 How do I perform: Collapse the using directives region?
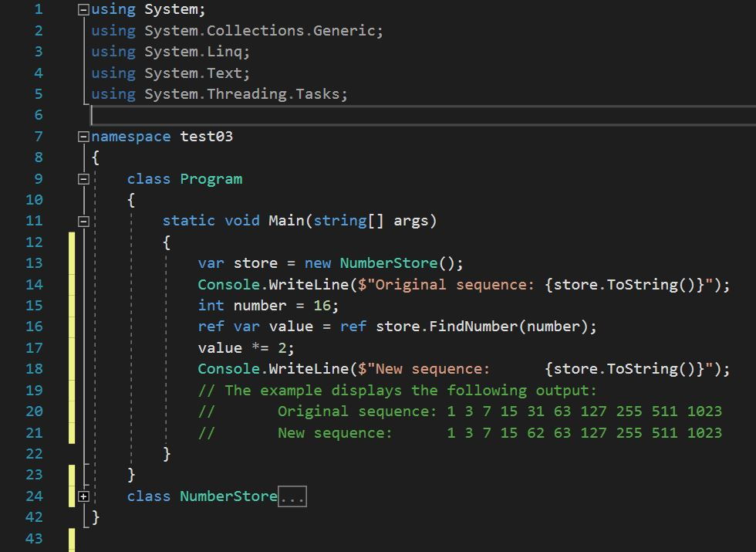(x=83, y=8)
